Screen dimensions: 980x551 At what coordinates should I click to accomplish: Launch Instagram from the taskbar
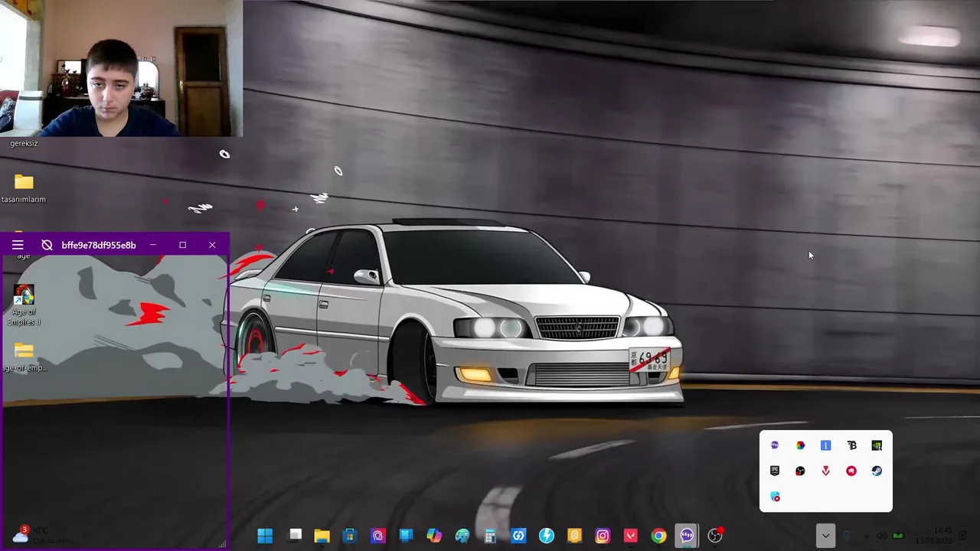pos(603,536)
